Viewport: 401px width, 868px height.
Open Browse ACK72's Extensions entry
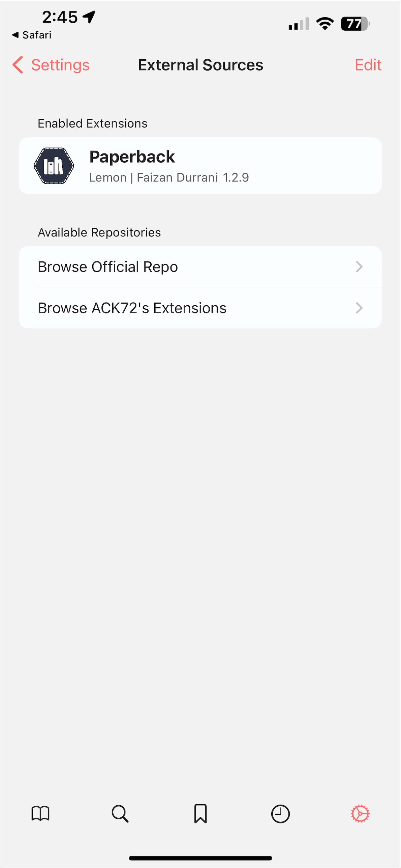coord(132,308)
